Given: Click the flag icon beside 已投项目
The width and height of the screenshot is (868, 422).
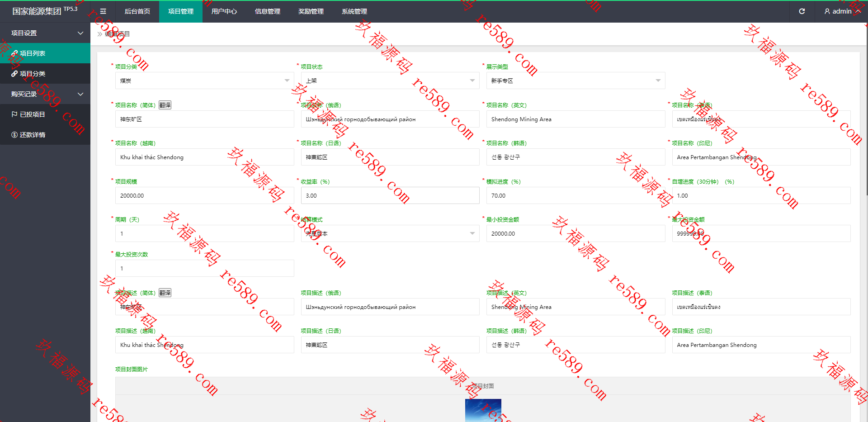Looking at the screenshot, I should (14, 114).
